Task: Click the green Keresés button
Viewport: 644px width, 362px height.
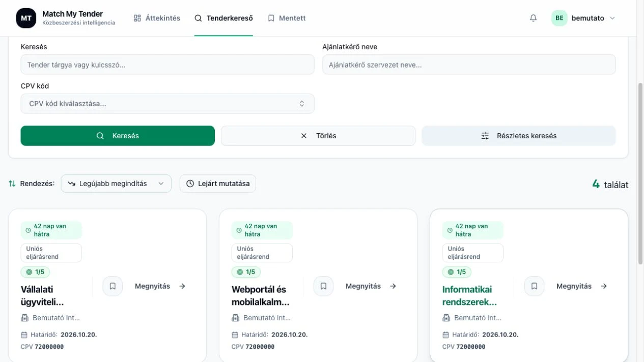Action: [118, 136]
